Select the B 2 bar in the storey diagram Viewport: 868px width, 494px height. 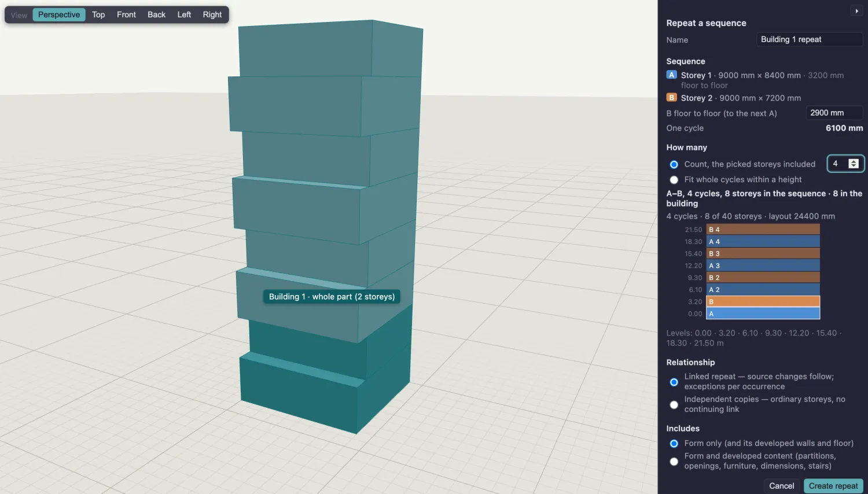click(763, 278)
